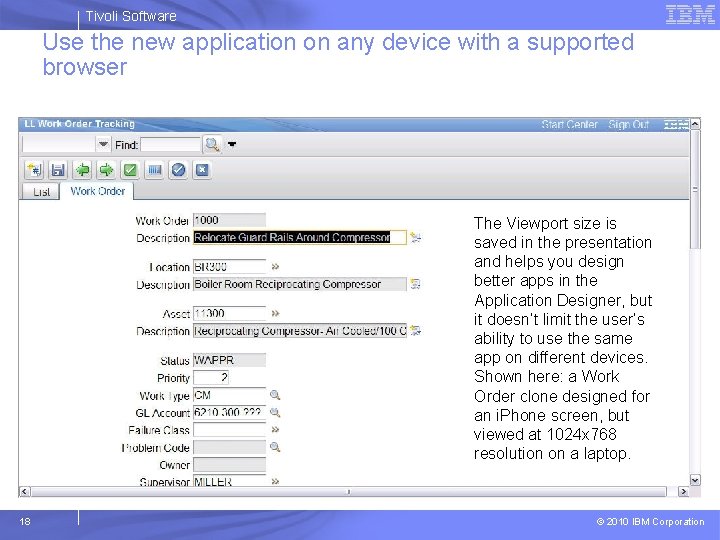Click the Asset field 11300
This screenshot has height=540, width=720.
229,313
